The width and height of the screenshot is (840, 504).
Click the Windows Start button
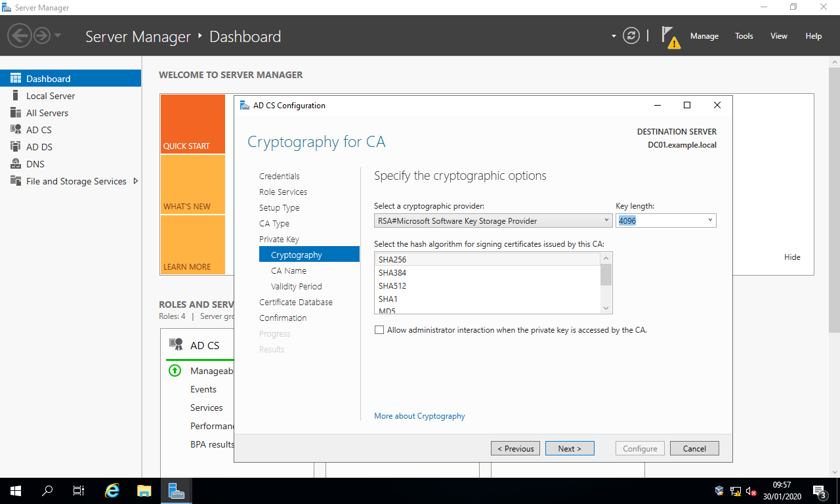coord(16,490)
